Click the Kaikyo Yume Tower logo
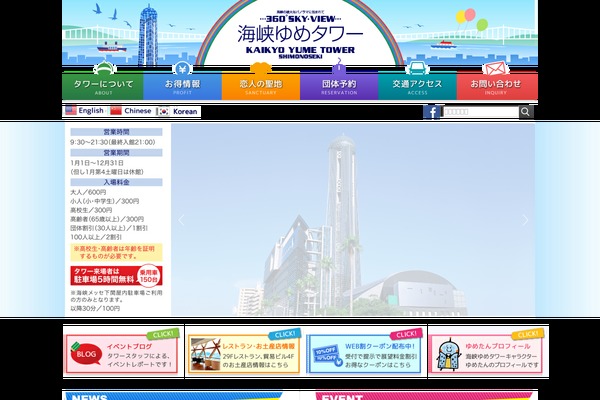 (x=300, y=35)
